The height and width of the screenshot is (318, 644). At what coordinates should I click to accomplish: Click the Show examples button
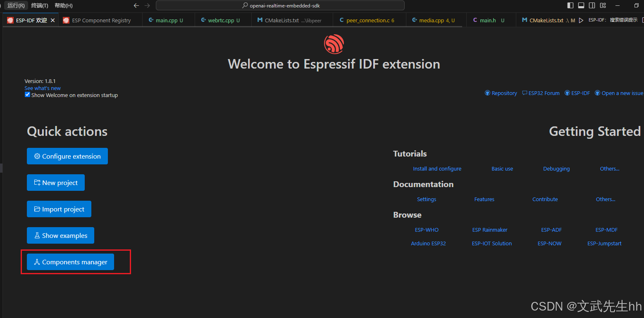(60, 235)
